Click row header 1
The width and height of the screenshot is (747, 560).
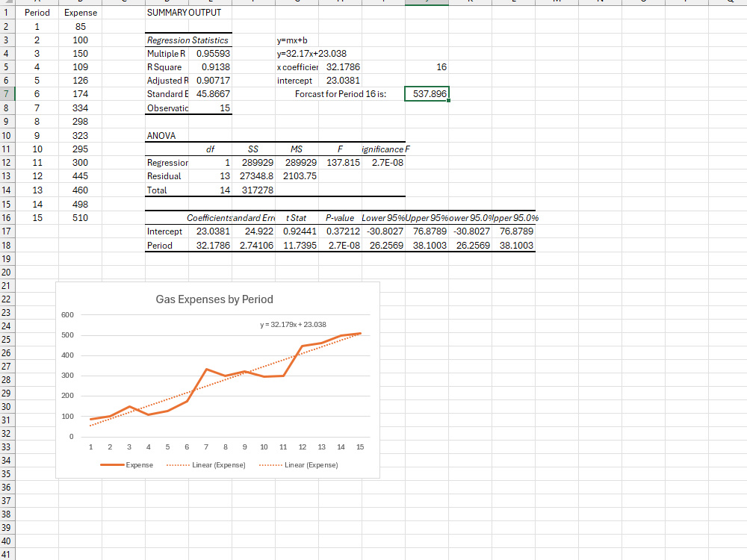(x=6, y=13)
